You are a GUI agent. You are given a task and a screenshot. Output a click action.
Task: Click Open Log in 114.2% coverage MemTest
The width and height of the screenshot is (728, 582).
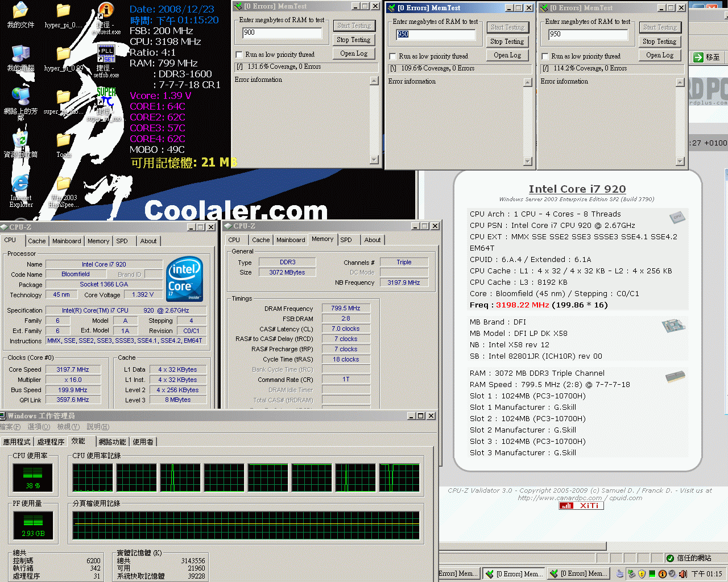pyautogui.click(x=659, y=55)
